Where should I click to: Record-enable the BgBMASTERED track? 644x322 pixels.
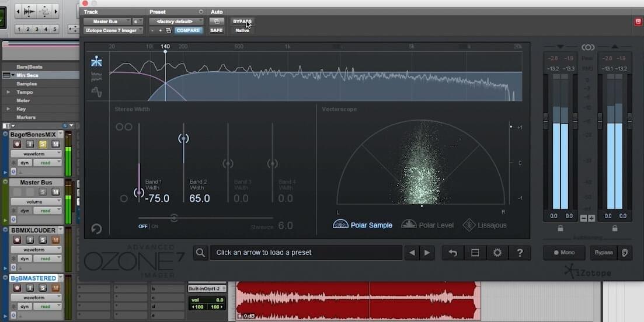click(x=17, y=288)
